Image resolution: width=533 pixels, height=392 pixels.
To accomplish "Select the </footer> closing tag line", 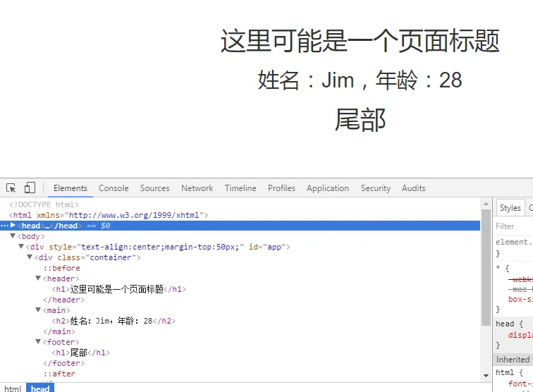I will 64,363.
